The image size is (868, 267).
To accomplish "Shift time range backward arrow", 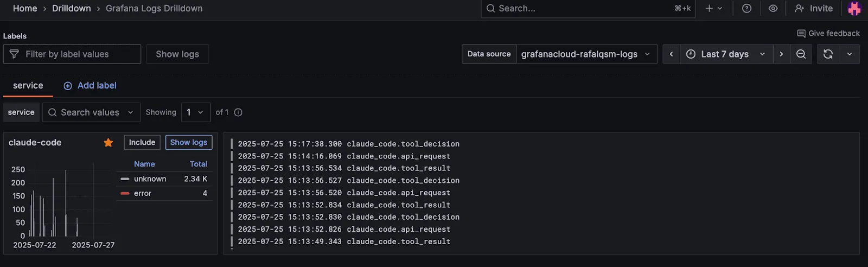I will pyautogui.click(x=671, y=54).
